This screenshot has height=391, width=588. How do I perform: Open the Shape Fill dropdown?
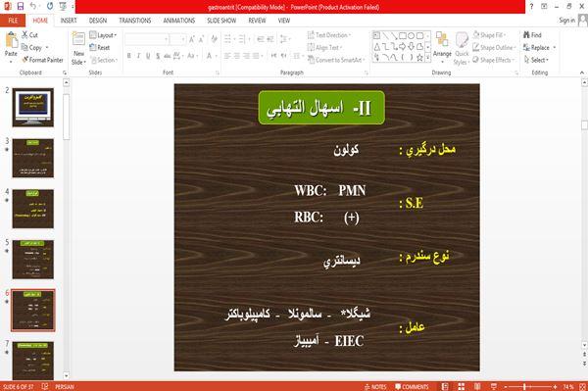coord(489,35)
